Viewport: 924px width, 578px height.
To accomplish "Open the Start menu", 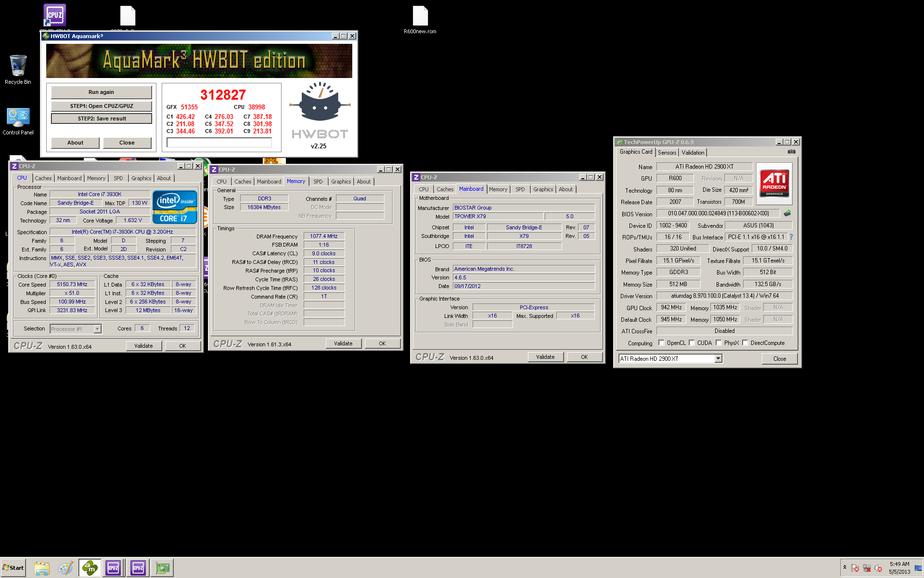I will click(x=13, y=568).
